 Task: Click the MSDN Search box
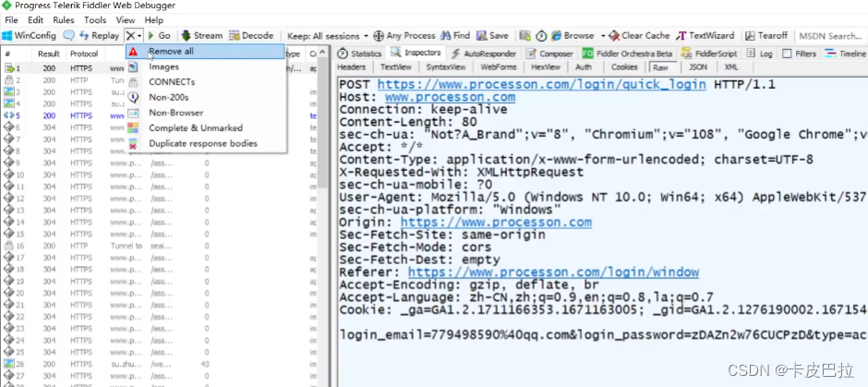[831, 35]
